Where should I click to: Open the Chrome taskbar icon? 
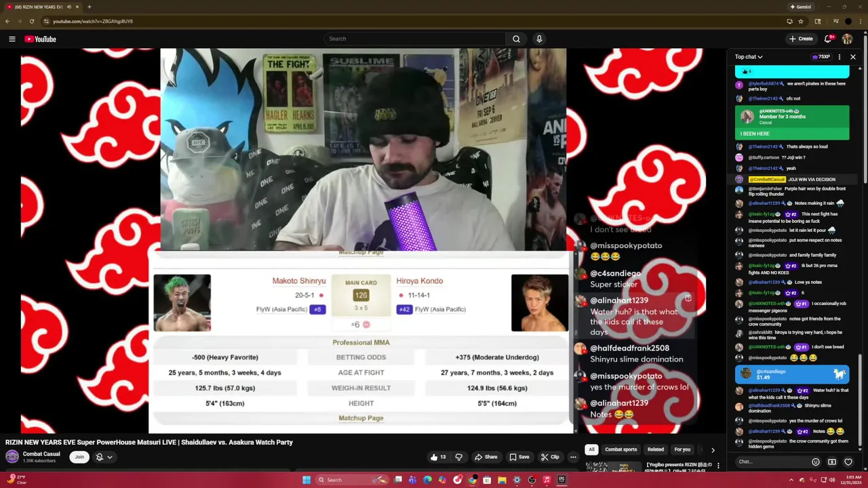tap(472, 480)
